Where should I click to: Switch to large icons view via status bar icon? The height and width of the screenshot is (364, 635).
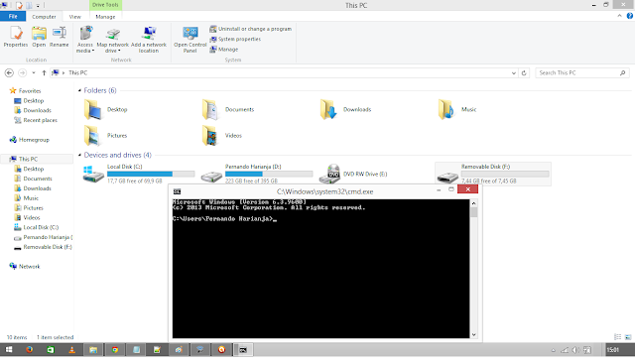tap(628, 337)
